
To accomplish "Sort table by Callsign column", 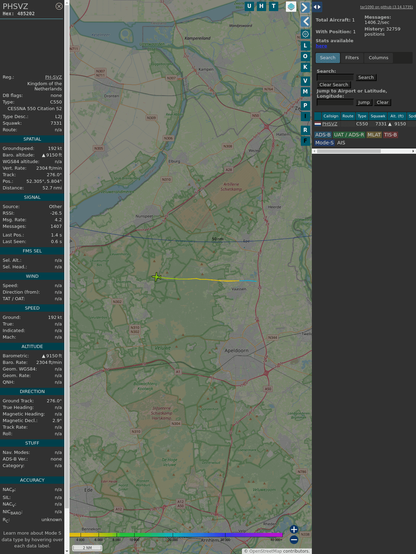I will (330, 116).
